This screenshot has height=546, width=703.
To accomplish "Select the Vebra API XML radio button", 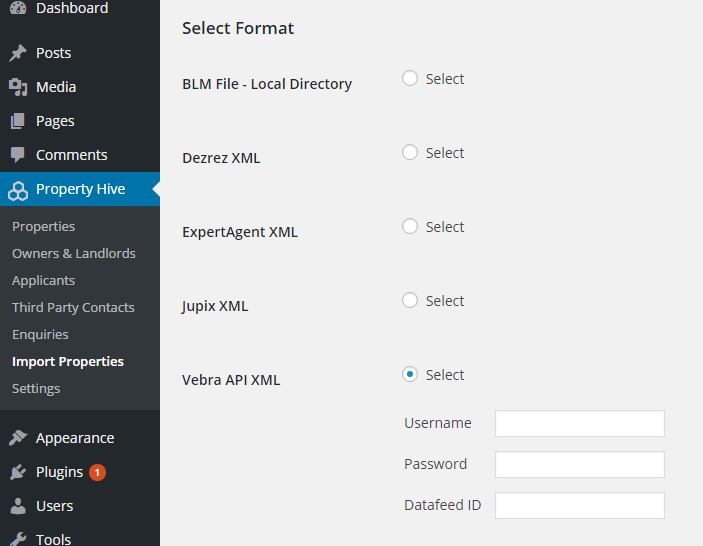I will [x=410, y=374].
